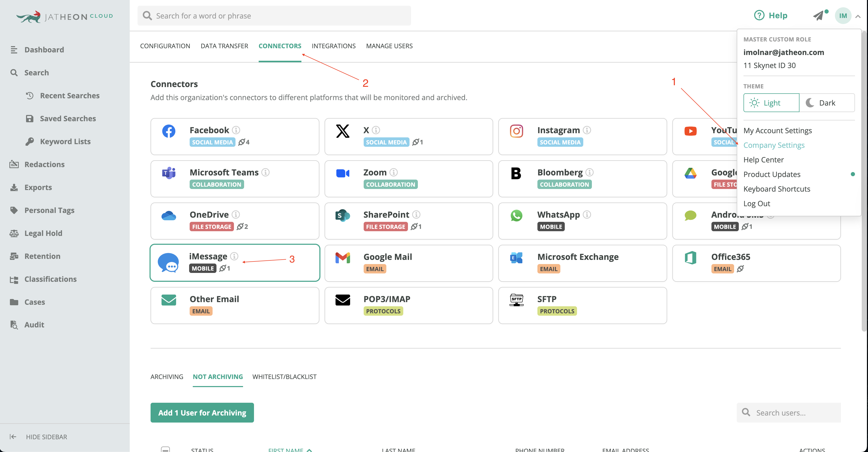Open the info icon next to Zoom
The height and width of the screenshot is (452, 868).
coord(394,172)
